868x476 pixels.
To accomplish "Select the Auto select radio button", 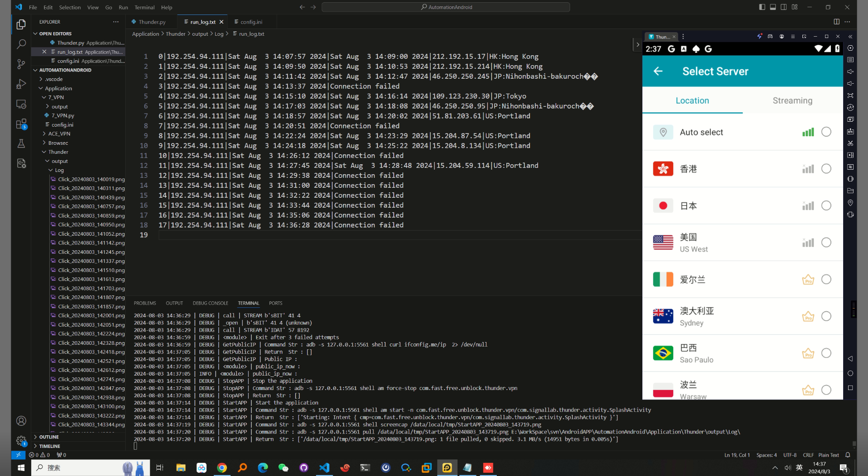I will tap(826, 132).
